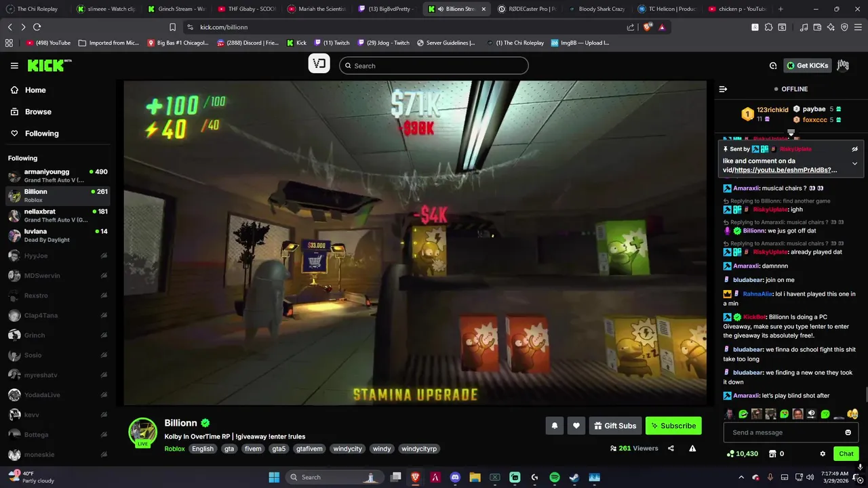Open chat settings gear icon

(823, 453)
